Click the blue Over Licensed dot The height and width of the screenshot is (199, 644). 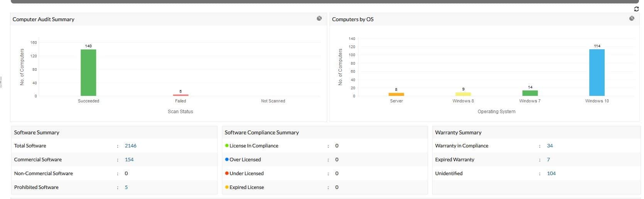click(227, 160)
